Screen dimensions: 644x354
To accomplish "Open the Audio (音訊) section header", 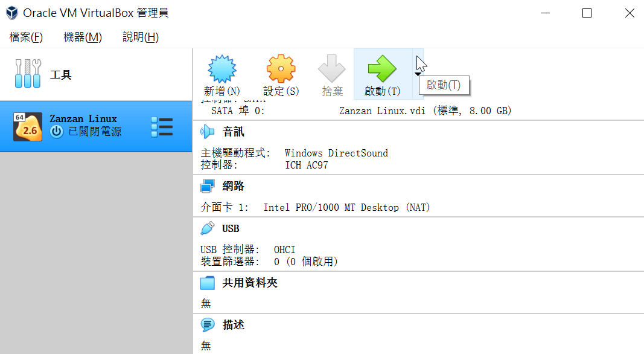I will point(233,132).
